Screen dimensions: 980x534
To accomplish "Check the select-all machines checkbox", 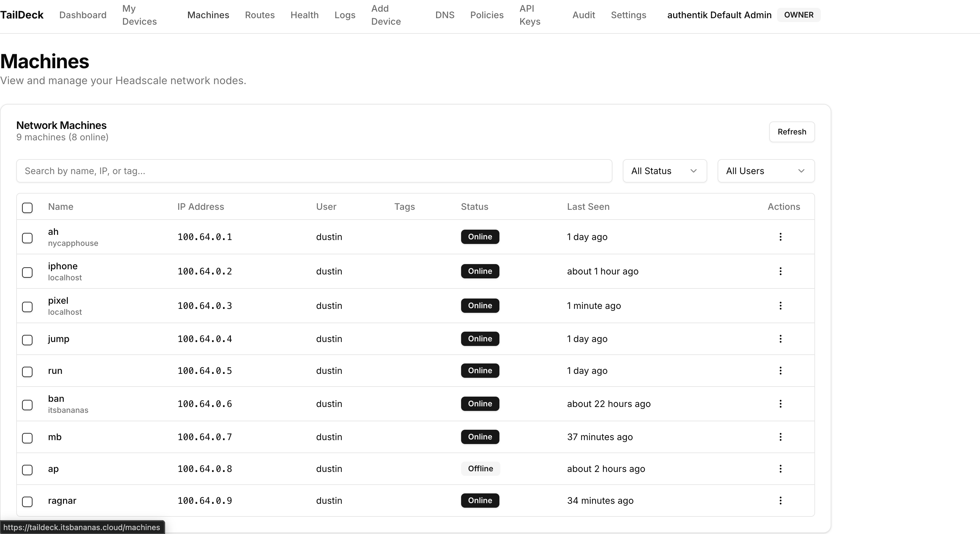I will click(27, 208).
